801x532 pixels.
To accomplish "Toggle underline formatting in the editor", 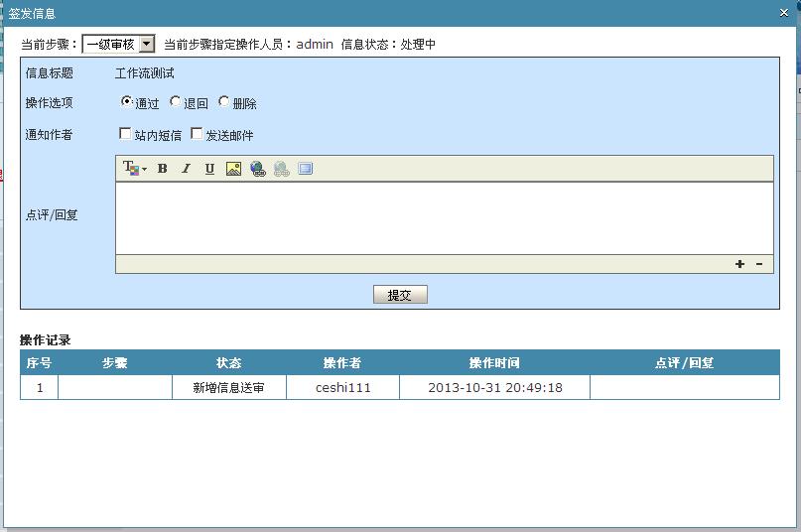I will click(x=209, y=169).
